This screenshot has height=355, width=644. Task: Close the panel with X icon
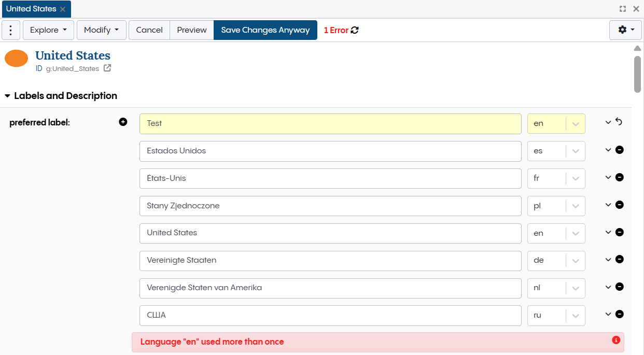coord(636,9)
